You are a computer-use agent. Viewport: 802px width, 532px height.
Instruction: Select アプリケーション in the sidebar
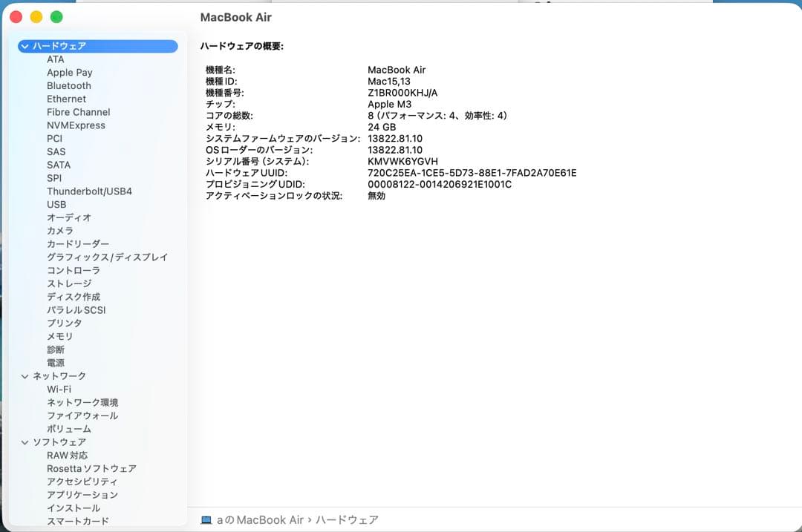tap(82, 495)
